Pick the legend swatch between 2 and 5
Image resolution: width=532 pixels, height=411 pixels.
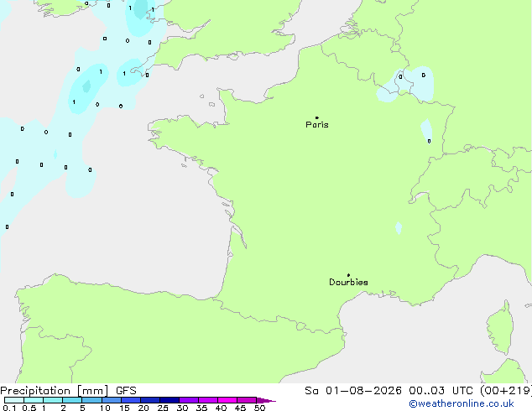[72, 400]
